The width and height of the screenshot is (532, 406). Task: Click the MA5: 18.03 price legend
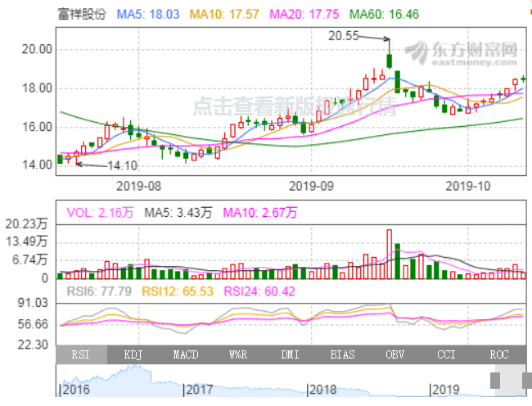(x=148, y=14)
